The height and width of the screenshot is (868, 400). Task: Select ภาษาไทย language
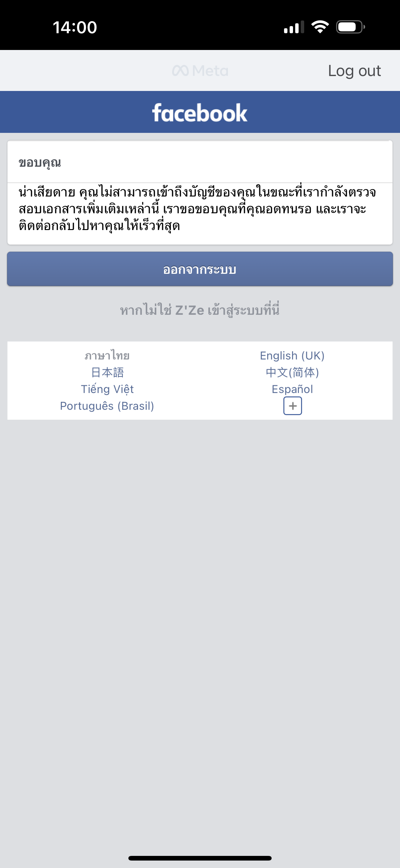pos(107,355)
